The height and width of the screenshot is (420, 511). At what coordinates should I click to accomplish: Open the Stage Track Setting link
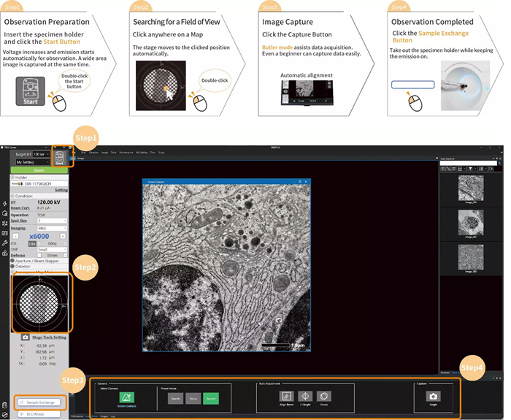coord(49,337)
